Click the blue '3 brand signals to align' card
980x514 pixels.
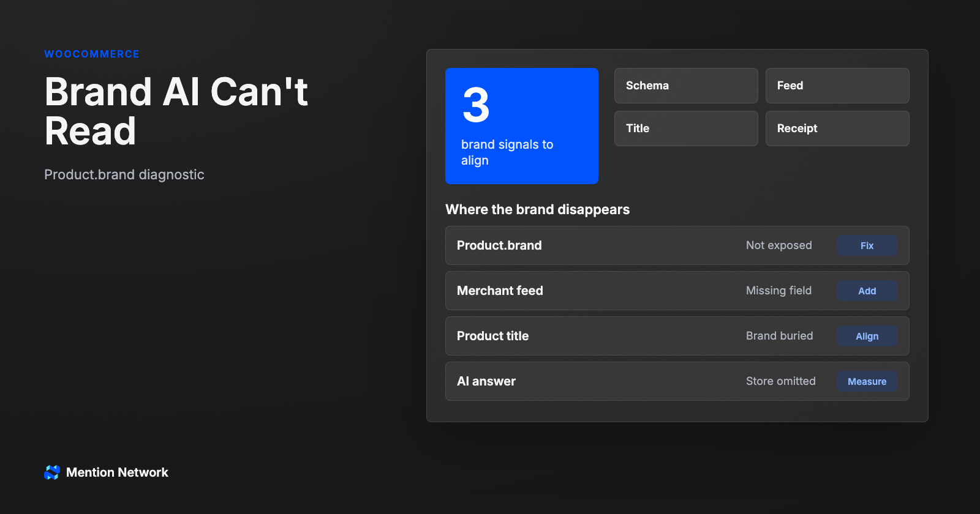[522, 126]
